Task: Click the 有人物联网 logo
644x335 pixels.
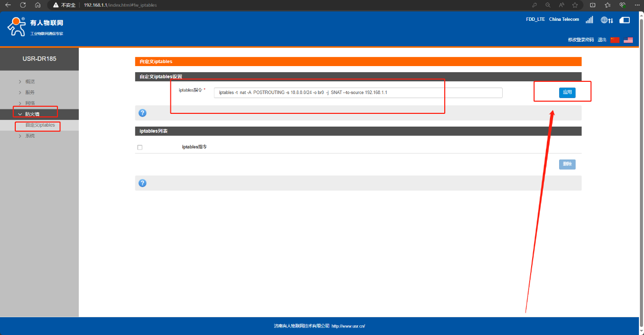Action: 36,26
